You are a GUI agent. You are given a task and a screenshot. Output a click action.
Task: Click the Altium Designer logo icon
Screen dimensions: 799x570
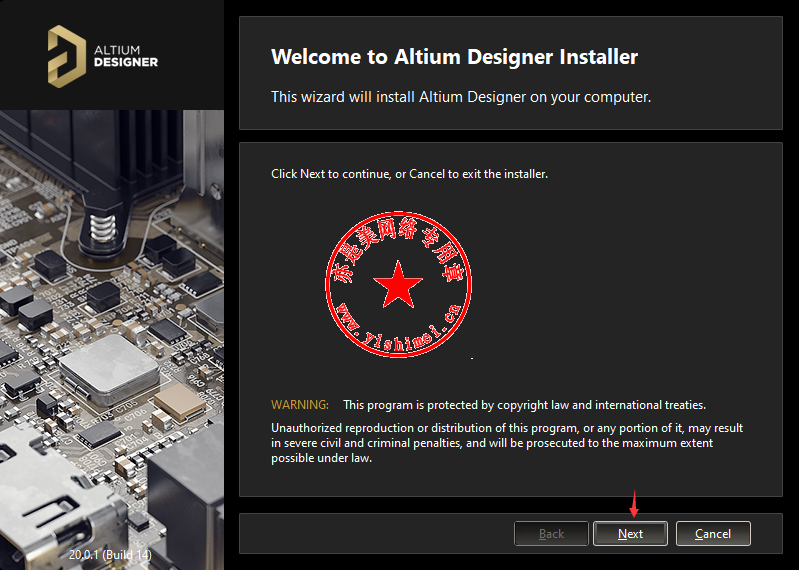point(67,56)
